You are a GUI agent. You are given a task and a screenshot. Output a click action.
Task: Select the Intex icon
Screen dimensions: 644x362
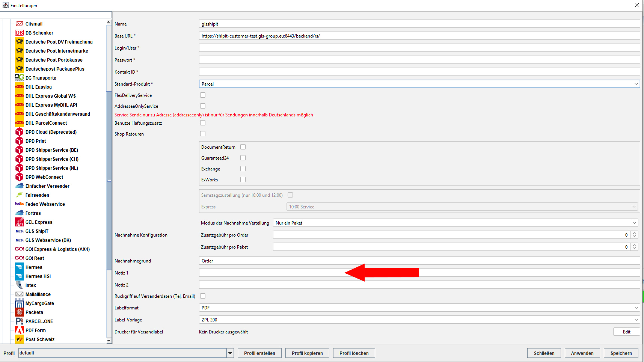20,285
